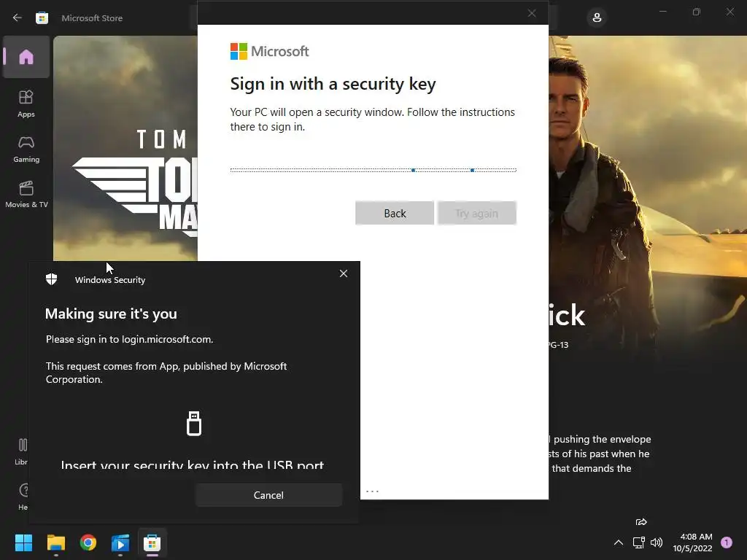The width and height of the screenshot is (747, 560).
Task: Click Microsoft Store taskbar icon
Action: tap(152, 542)
